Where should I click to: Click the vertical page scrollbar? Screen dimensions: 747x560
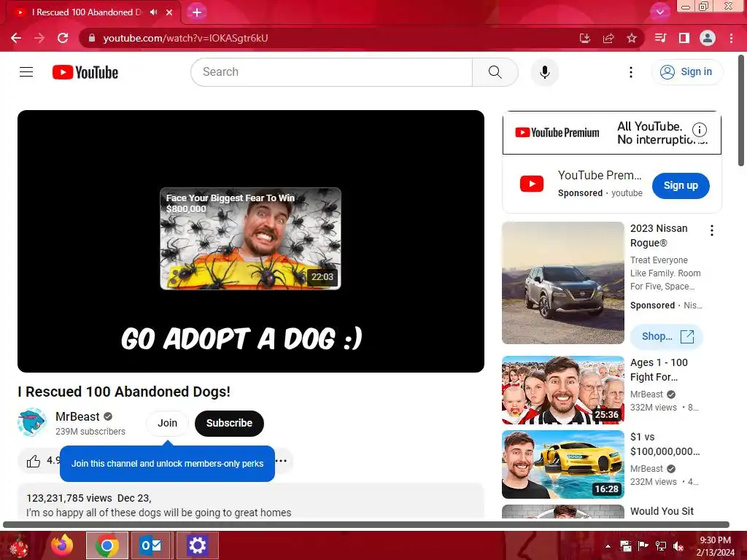click(x=741, y=111)
